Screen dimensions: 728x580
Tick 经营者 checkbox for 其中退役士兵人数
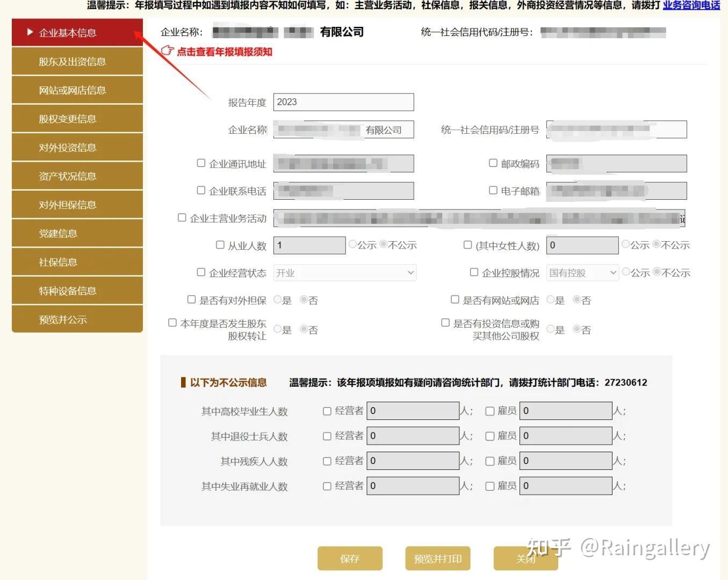327,436
